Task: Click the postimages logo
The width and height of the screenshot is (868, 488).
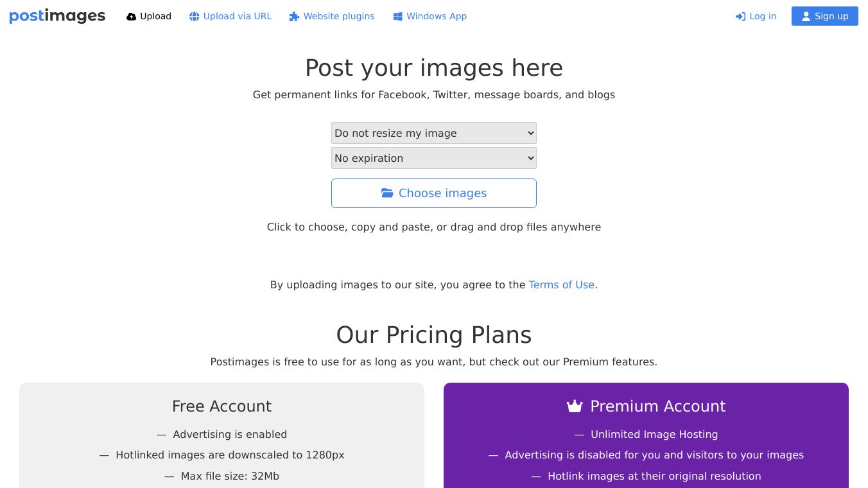Action: click(x=57, y=16)
